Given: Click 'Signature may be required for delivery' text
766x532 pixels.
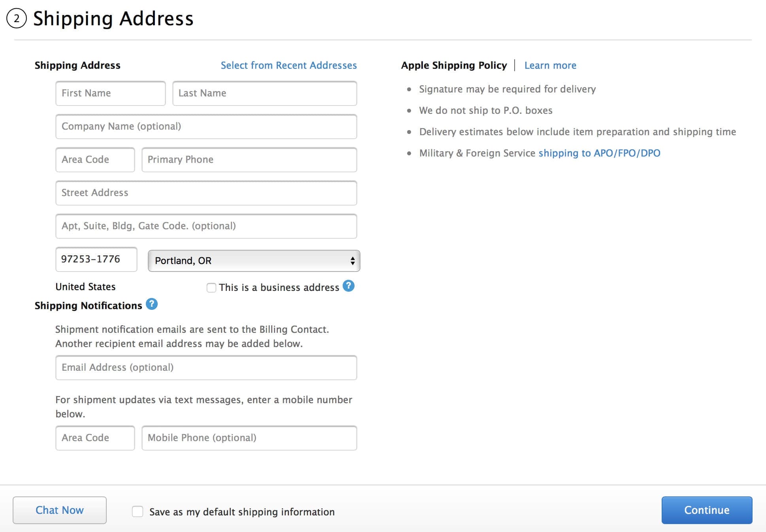Looking at the screenshot, I should (x=508, y=89).
